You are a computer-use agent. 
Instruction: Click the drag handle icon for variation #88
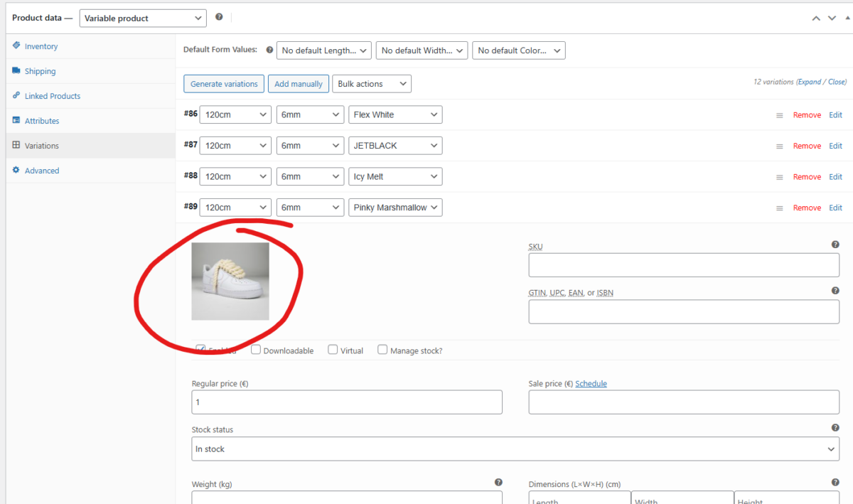779,177
